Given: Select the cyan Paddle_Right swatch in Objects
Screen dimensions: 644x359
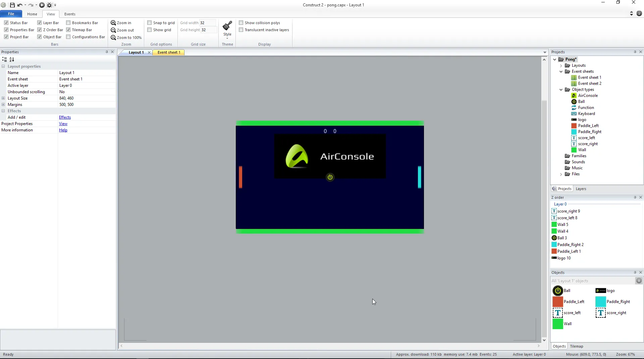Looking at the screenshot, I should [x=601, y=302].
